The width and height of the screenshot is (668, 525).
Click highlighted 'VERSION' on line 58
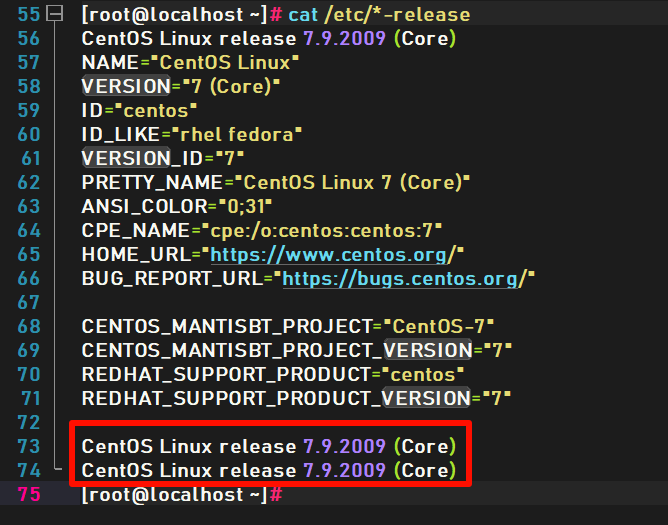pyautogui.click(x=126, y=87)
